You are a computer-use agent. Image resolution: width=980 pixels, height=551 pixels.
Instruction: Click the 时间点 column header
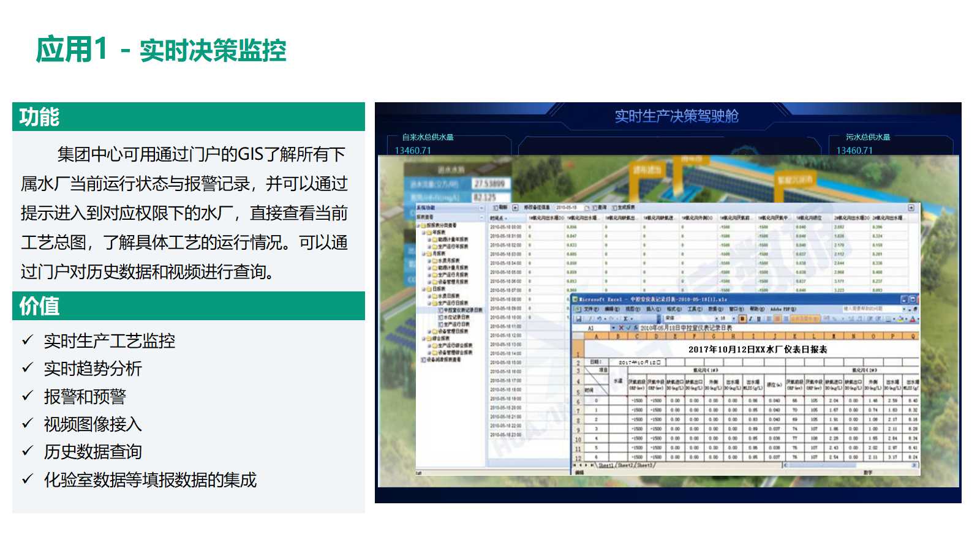497,218
